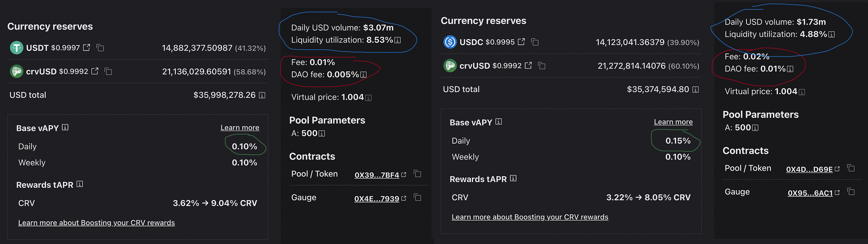Show info for DAO fee 0.01%
868x244 pixels.
click(x=790, y=69)
